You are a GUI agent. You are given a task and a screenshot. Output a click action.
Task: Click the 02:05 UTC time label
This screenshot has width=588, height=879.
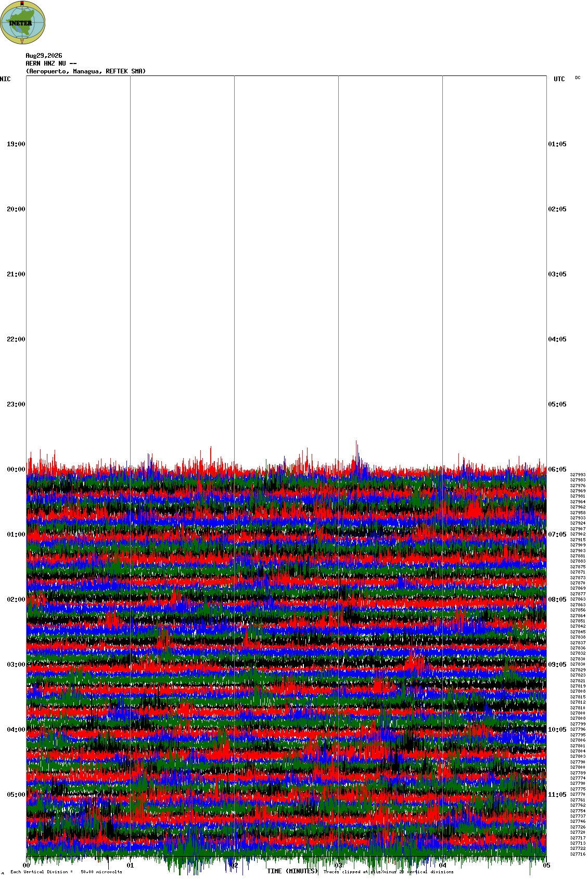[x=557, y=209]
